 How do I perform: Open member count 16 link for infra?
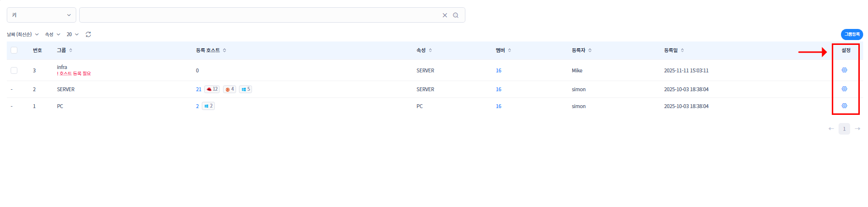(498, 70)
